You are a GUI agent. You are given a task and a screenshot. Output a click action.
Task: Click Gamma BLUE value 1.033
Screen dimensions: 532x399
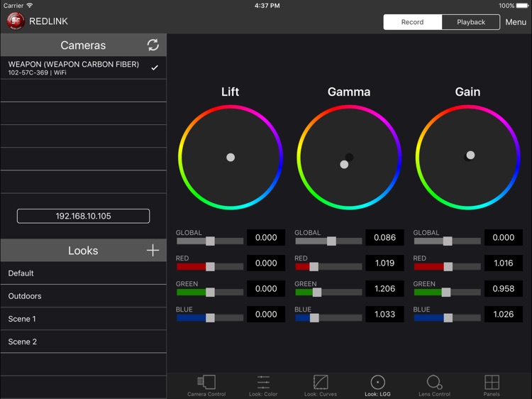(384, 314)
